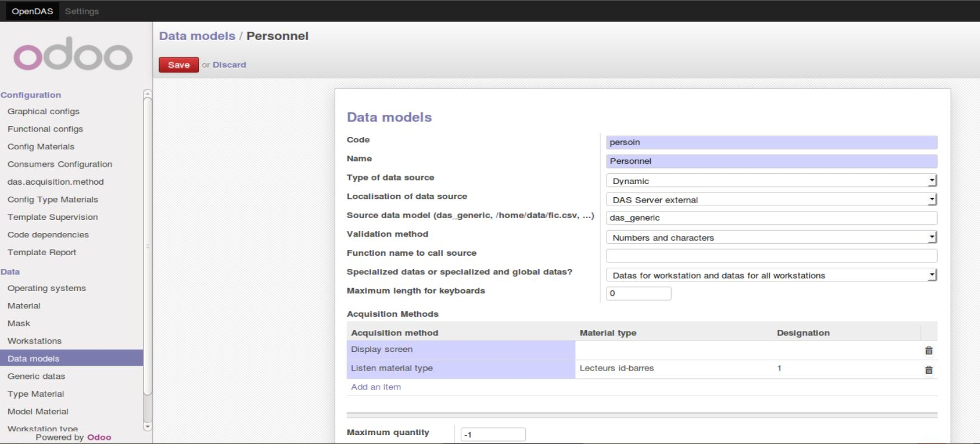Image resolution: width=980 pixels, height=444 pixels.
Task: Open Generic datas
Action: 36,376
